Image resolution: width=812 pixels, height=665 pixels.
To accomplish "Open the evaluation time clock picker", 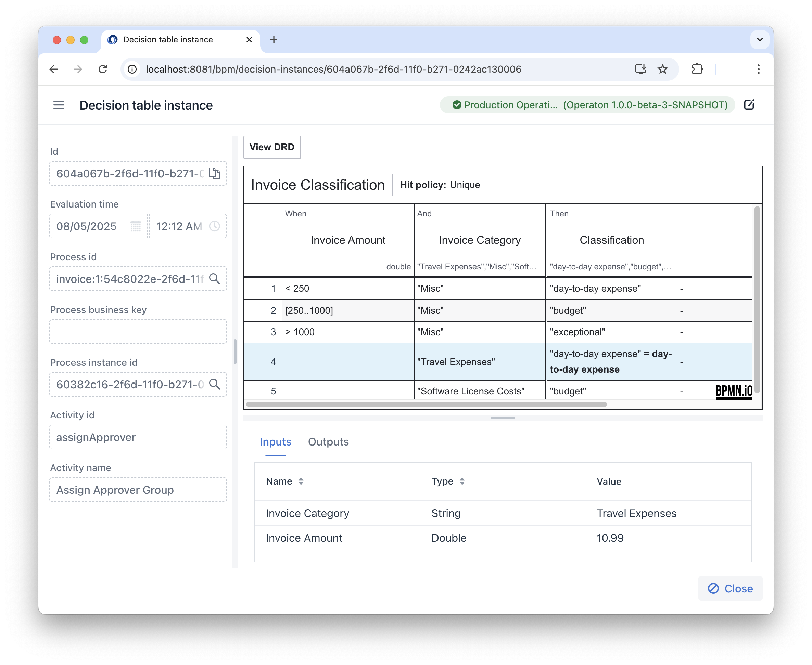I will (x=215, y=226).
